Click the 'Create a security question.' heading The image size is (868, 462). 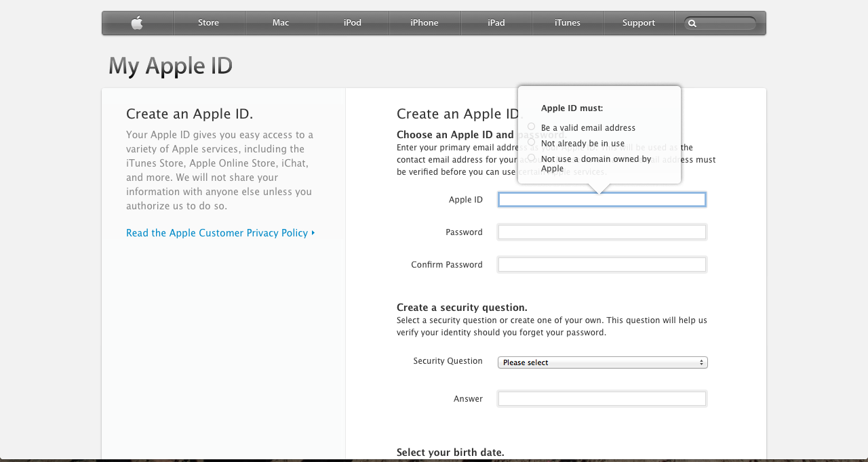tap(462, 308)
